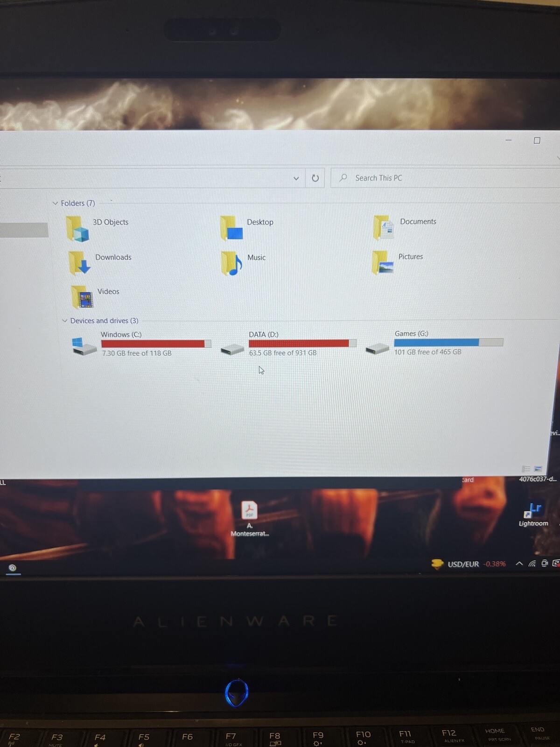Click 'Devices and drives (3)' header text
This screenshot has width=560, height=747.
105,321
